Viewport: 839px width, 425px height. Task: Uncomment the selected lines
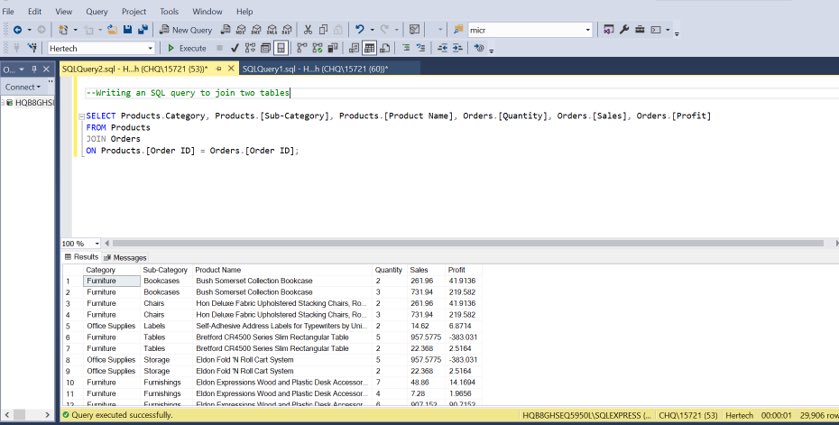point(421,48)
